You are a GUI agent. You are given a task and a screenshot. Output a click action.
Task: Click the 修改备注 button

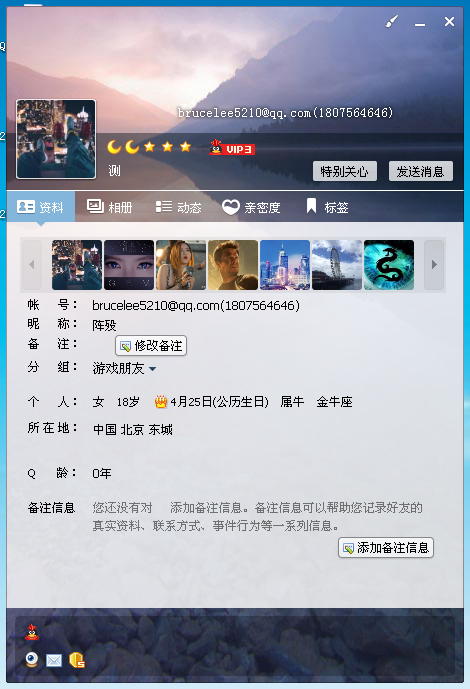pos(151,346)
